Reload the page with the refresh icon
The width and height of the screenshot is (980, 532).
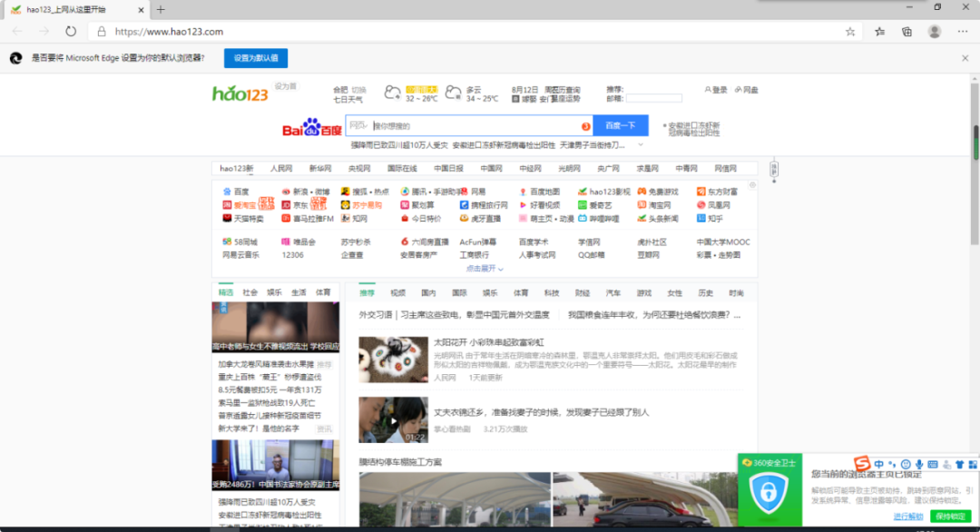point(71,31)
